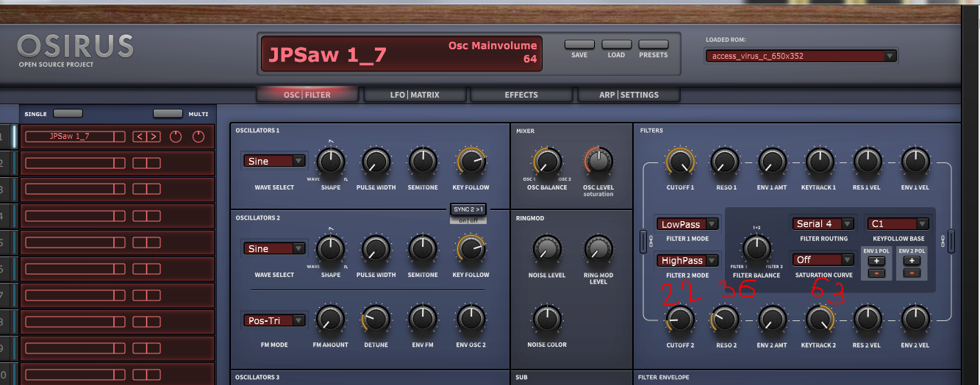The height and width of the screenshot is (385, 980).
Task: Click the Env 2 Vel knob
Action: [x=915, y=319]
